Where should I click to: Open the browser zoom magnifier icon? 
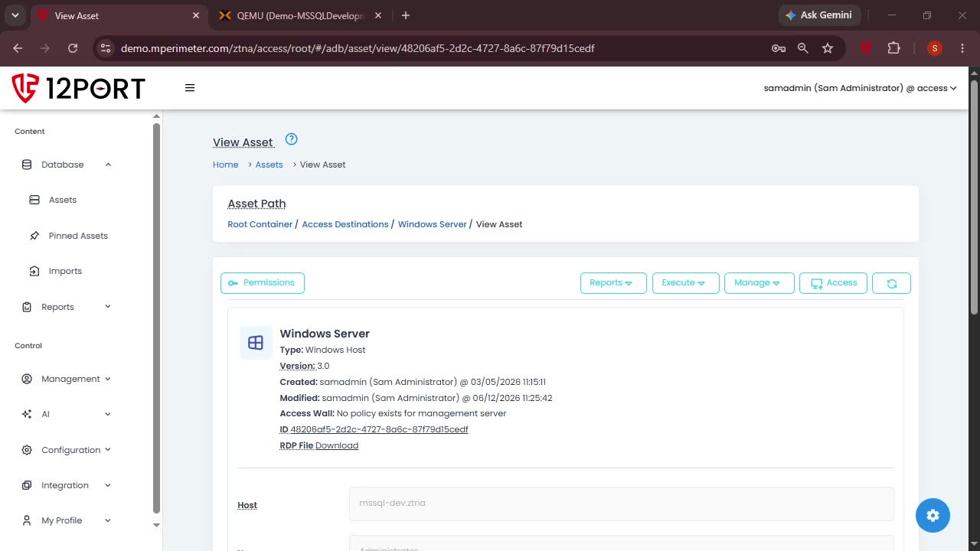[802, 48]
